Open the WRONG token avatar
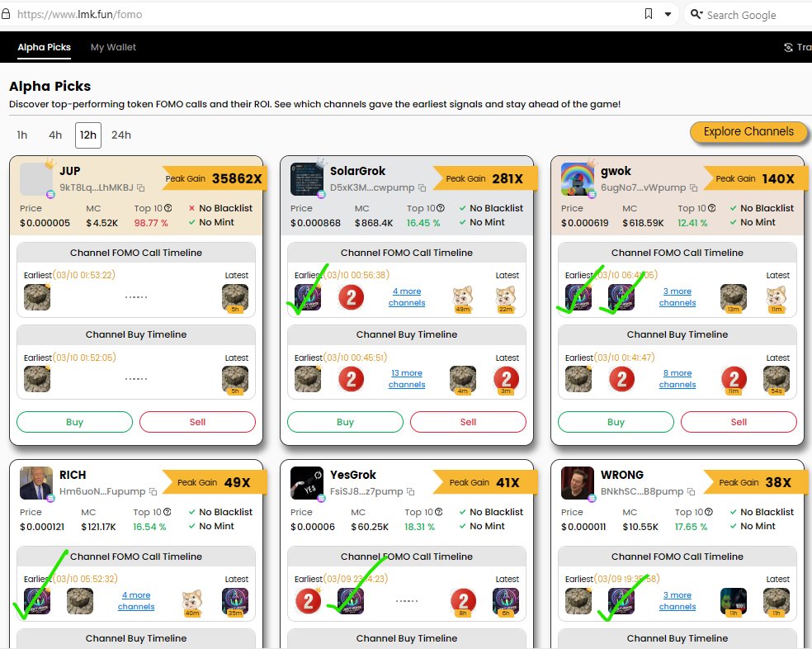The height and width of the screenshot is (649, 812). [x=578, y=483]
